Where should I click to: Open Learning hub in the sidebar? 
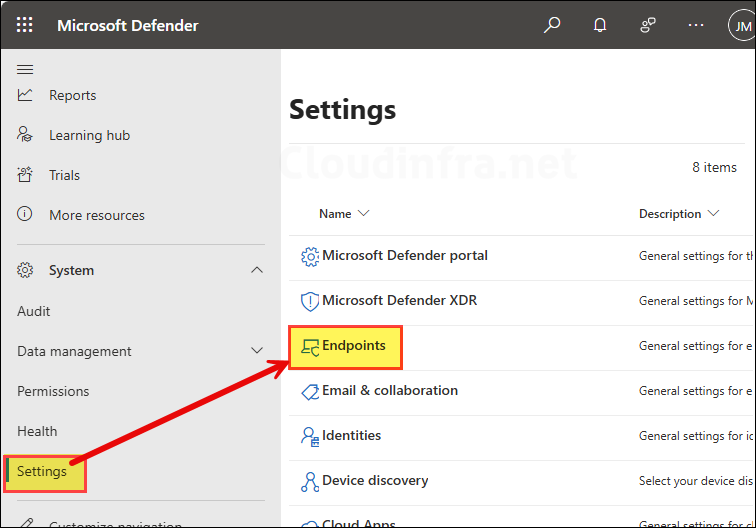(90, 135)
